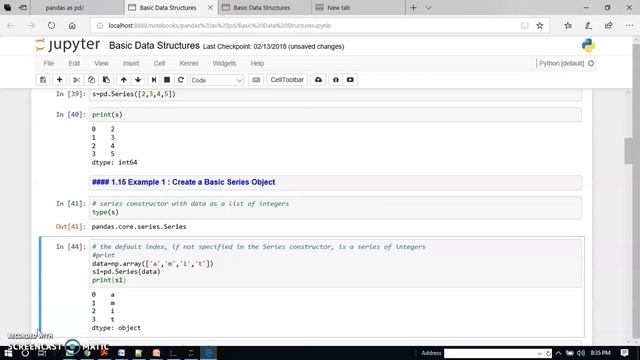Restart the kernel with the circular arrow

181,80
